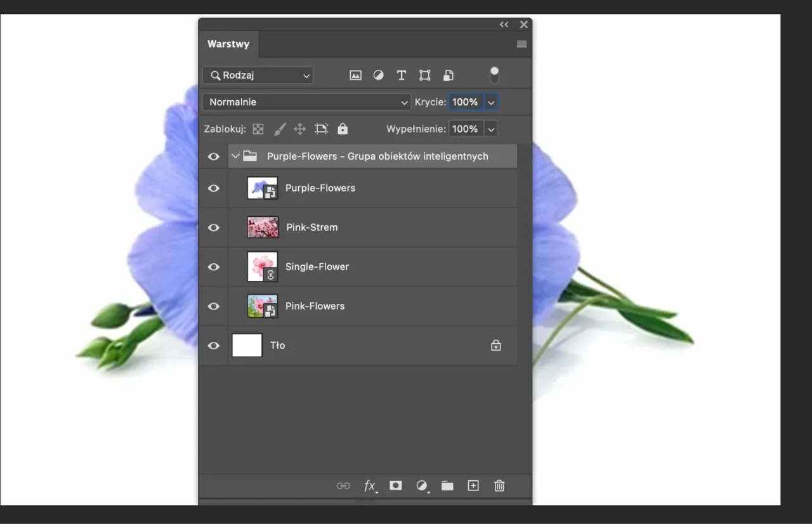Screen dimensions: 812x524
Task: Click the delete layer trash icon
Action: (499, 485)
